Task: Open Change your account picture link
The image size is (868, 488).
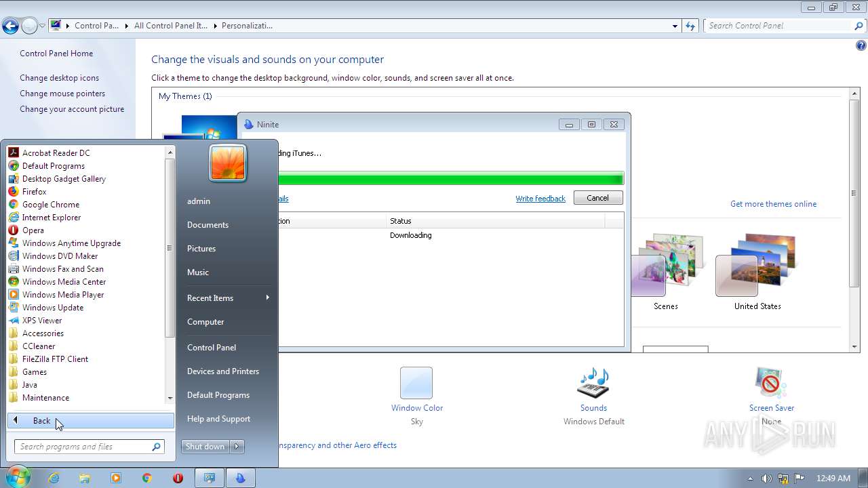Action: 72,109
